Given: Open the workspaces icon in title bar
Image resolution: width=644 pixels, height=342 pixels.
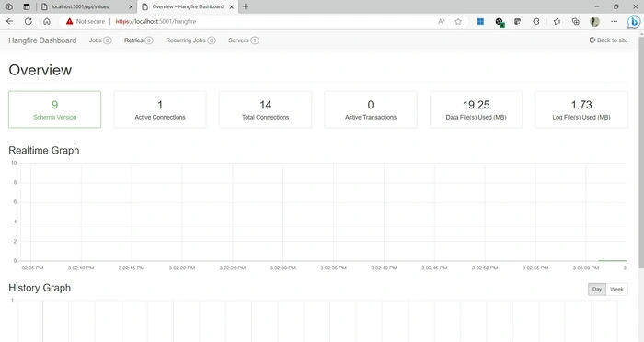Looking at the screenshot, I should (x=8, y=6).
